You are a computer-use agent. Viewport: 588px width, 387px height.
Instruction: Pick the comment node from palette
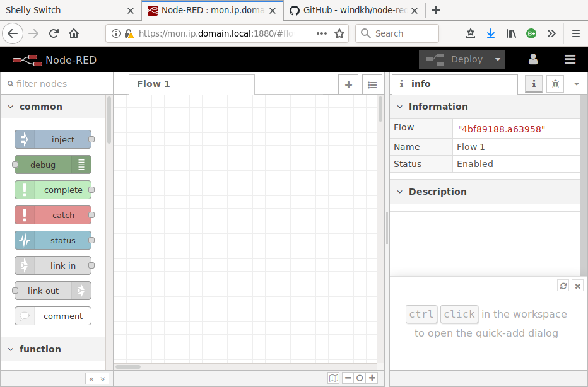53,316
